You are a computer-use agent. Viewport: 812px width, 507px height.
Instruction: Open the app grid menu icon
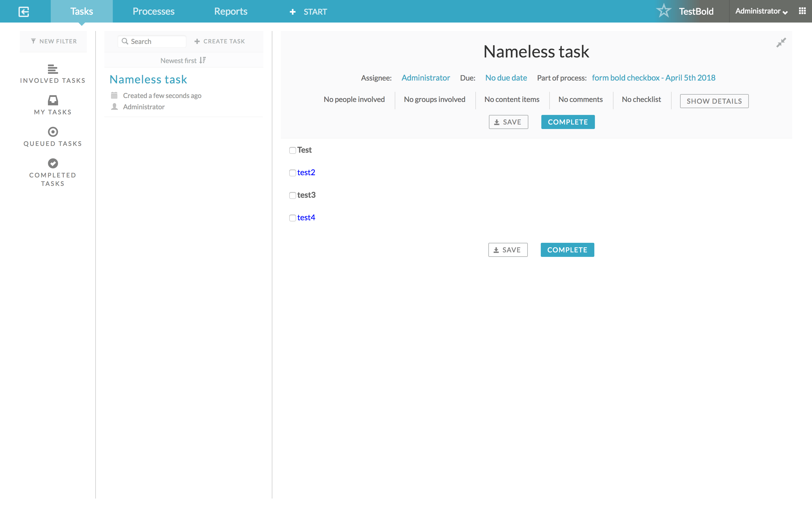pyautogui.click(x=802, y=11)
